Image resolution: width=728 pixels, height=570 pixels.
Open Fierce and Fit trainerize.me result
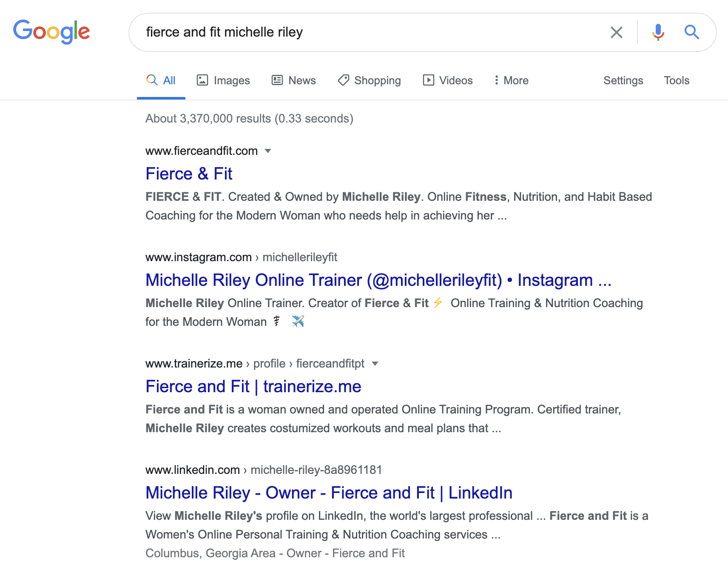[x=253, y=387]
